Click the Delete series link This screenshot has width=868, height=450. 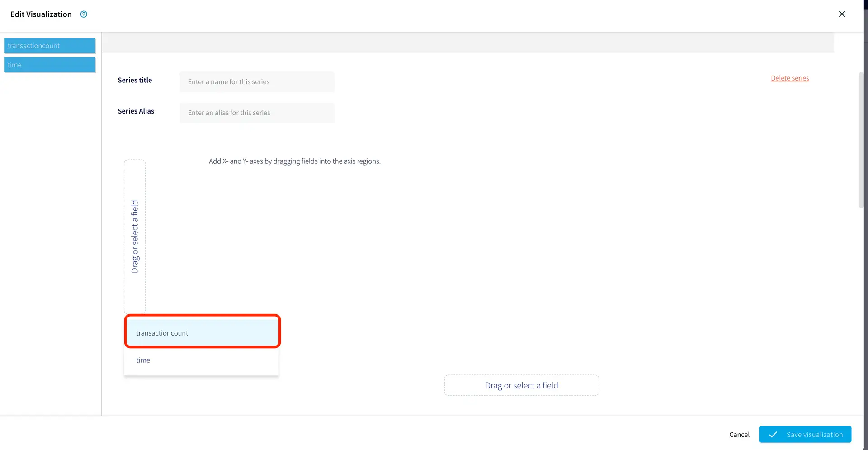(790, 78)
